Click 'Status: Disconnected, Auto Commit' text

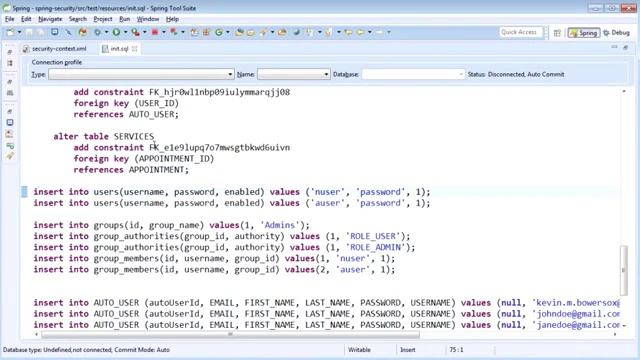(516, 74)
